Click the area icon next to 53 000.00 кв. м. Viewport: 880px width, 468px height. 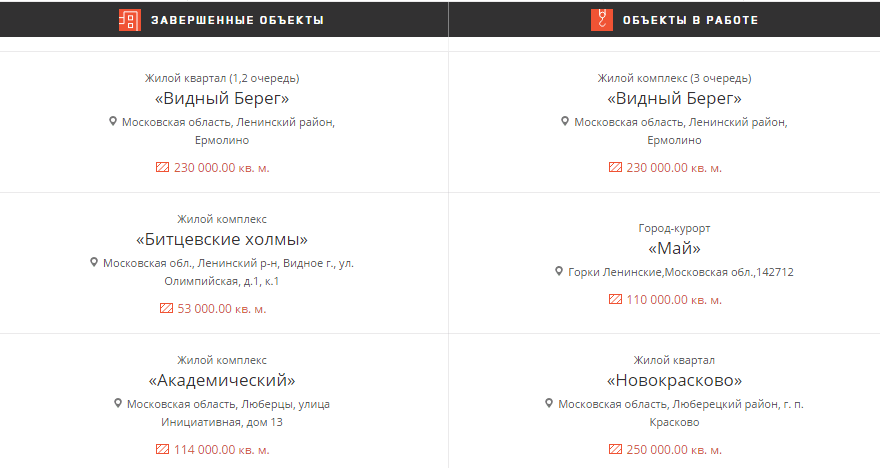166,308
